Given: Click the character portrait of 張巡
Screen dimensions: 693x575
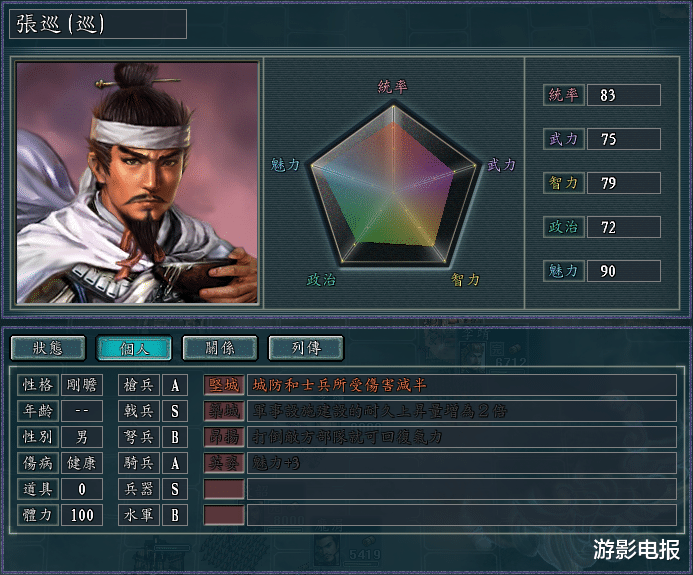Looking at the screenshot, I should pos(137,183).
